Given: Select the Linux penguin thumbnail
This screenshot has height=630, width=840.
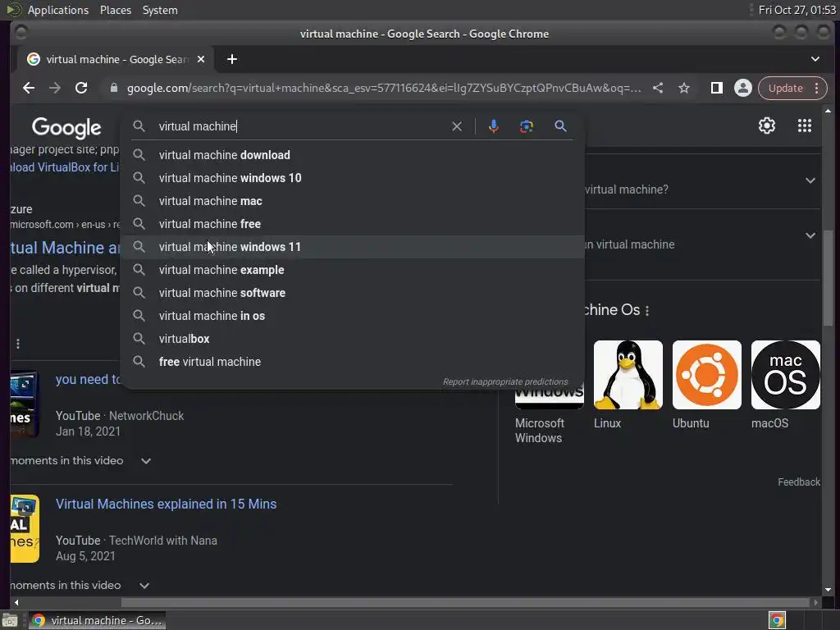Looking at the screenshot, I should click(628, 375).
